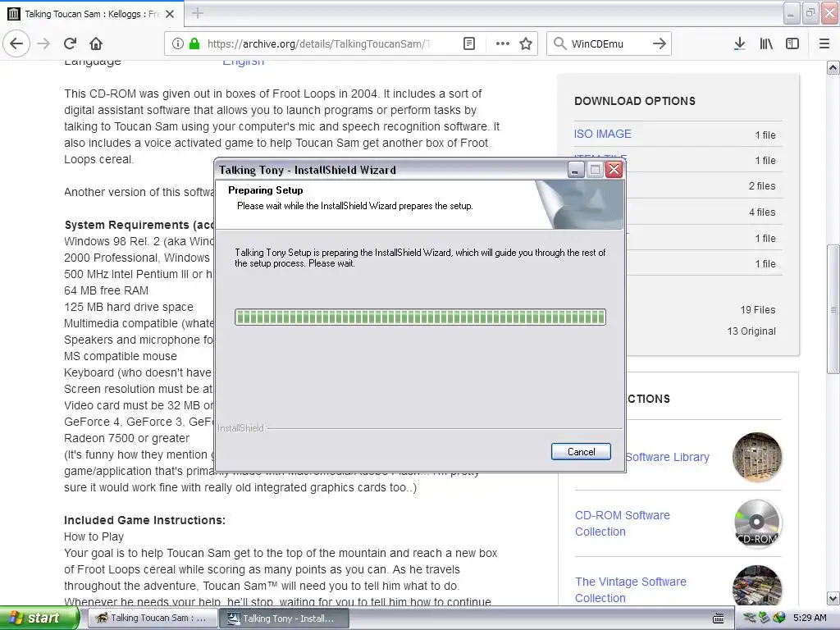Close the Talking Tony InstallShield Wizard

click(x=614, y=170)
